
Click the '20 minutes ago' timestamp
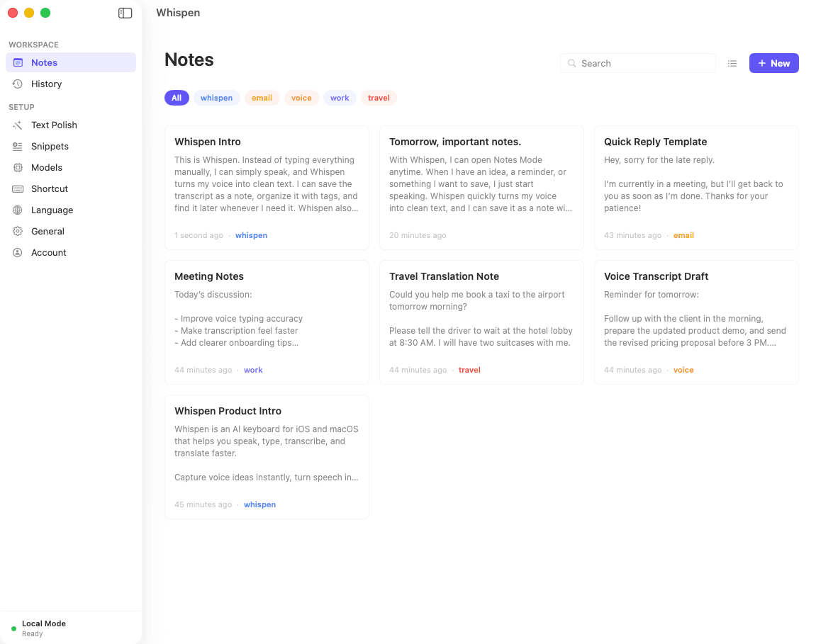pyautogui.click(x=418, y=235)
